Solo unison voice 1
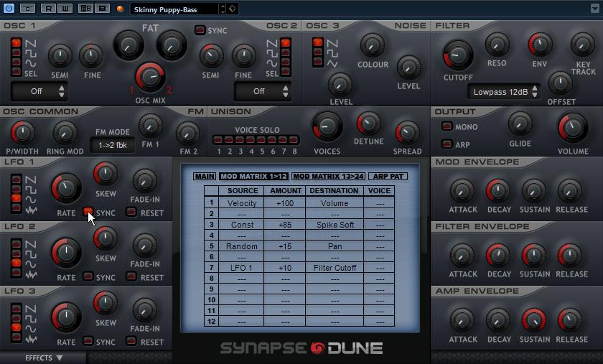Screen dimensions: 603x364 (218, 140)
